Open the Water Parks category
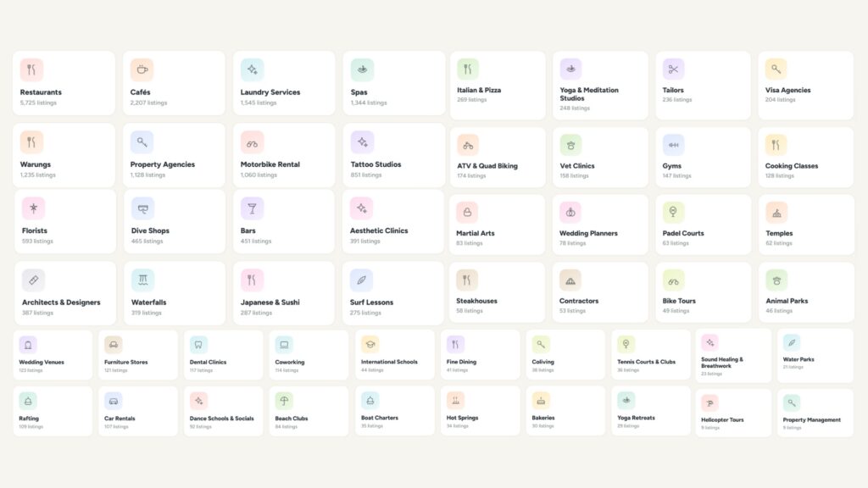Image resolution: width=868 pixels, height=488 pixels. pyautogui.click(x=815, y=356)
